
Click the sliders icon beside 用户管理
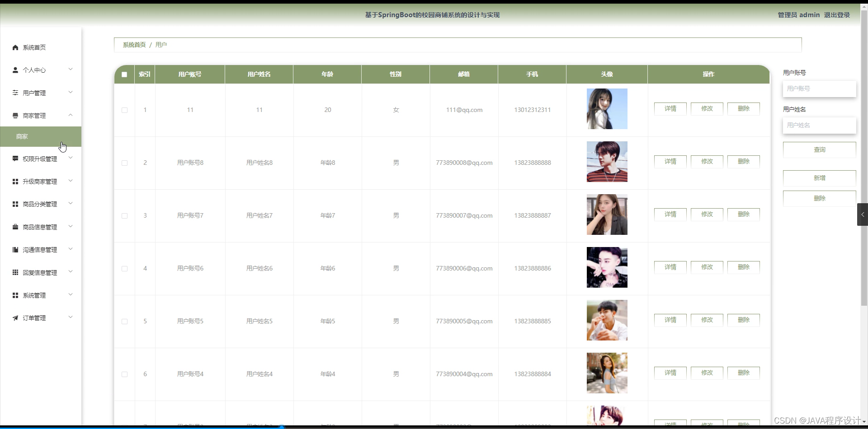point(15,93)
